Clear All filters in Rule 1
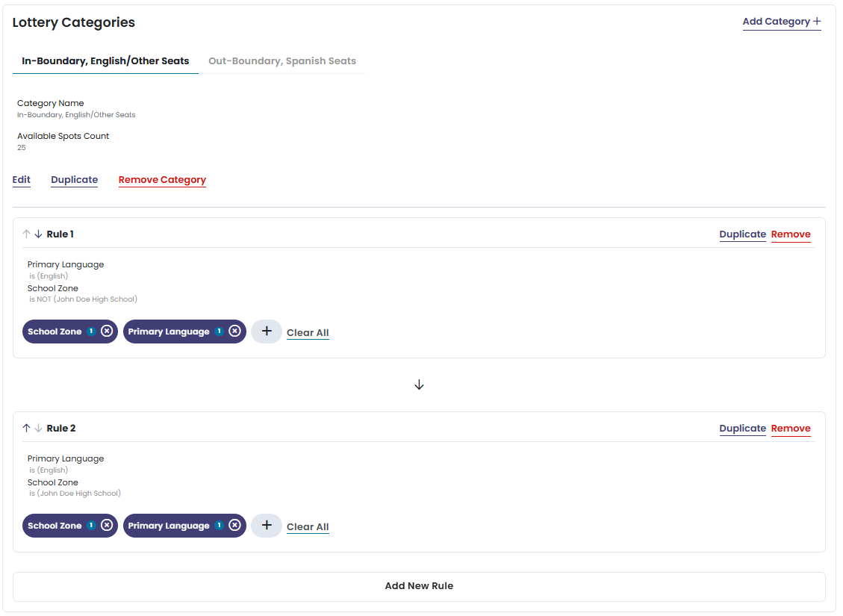 click(308, 333)
